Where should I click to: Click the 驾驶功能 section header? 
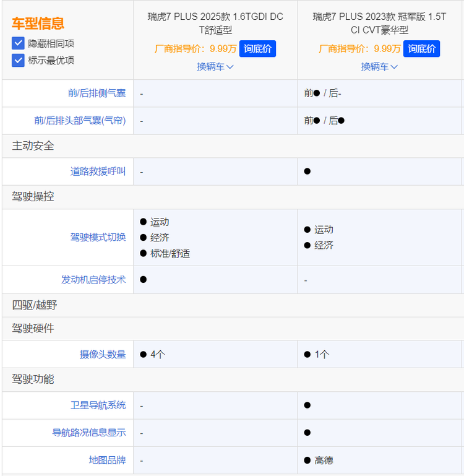[x=33, y=379]
